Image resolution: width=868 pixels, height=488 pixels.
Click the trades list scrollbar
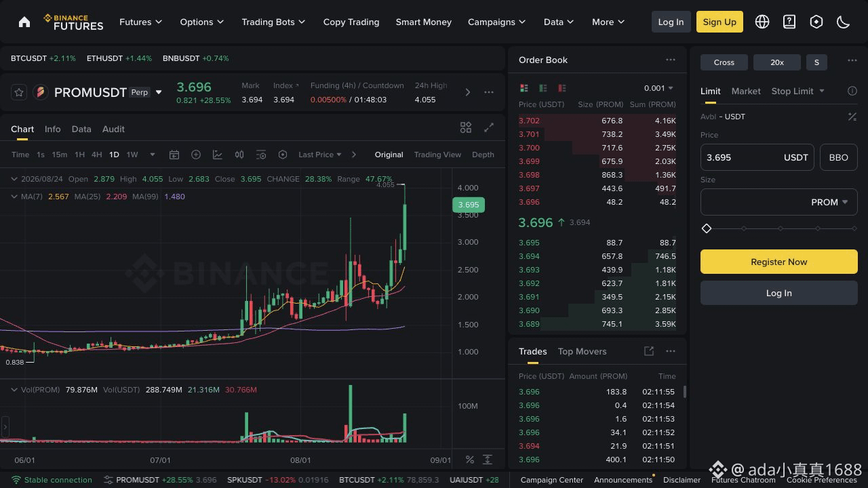(x=684, y=392)
